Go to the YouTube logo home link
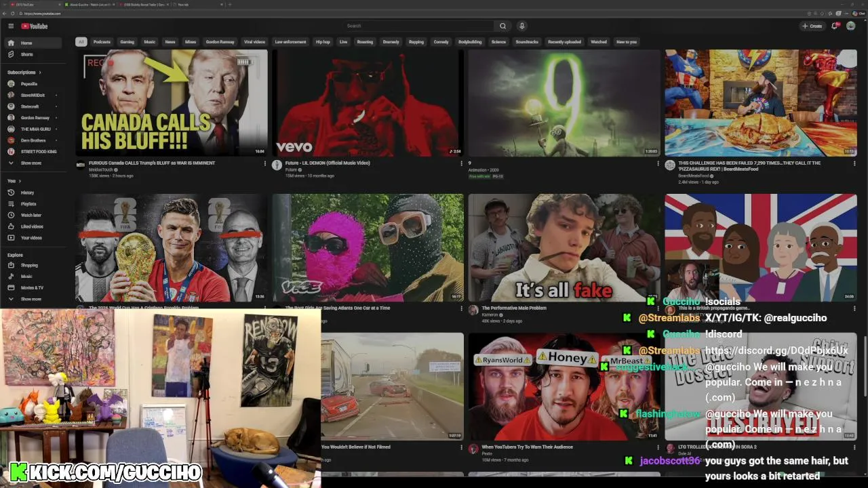Viewport: 868px width, 488px height. (34, 26)
